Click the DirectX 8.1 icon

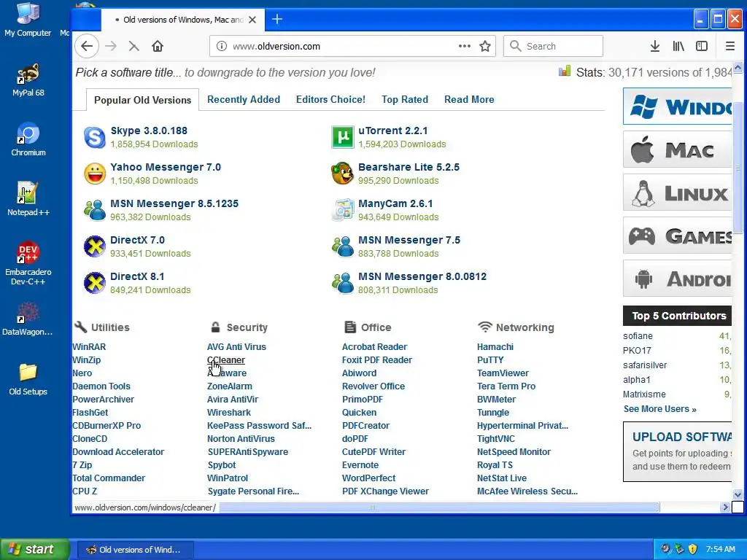(95, 283)
